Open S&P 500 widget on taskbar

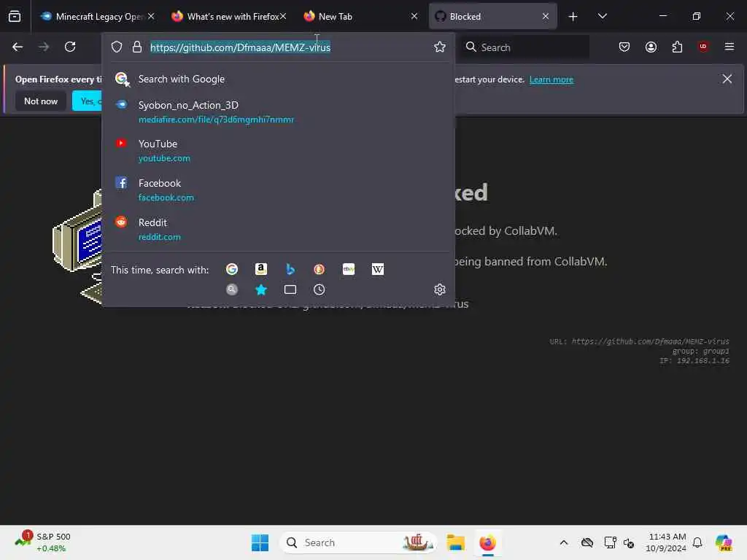click(43, 542)
